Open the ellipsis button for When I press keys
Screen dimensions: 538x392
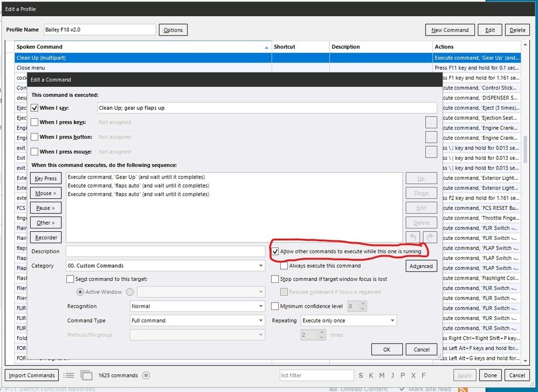coord(431,122)
